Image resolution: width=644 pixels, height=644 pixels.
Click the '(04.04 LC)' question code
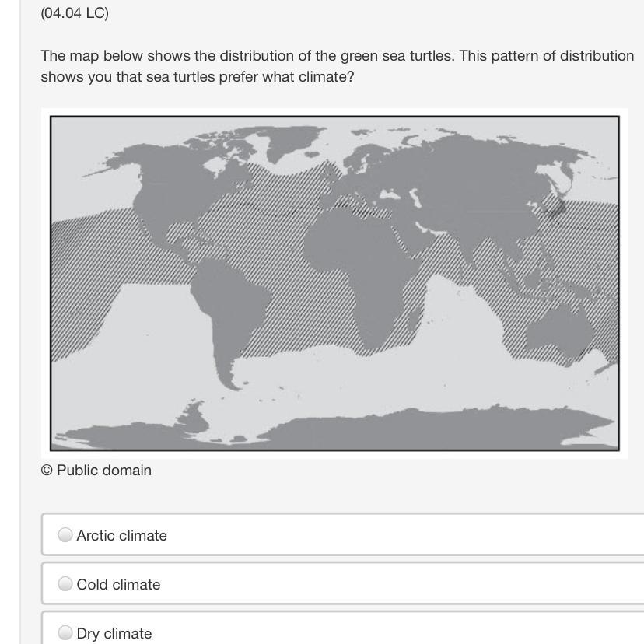(x=75, y=12)
